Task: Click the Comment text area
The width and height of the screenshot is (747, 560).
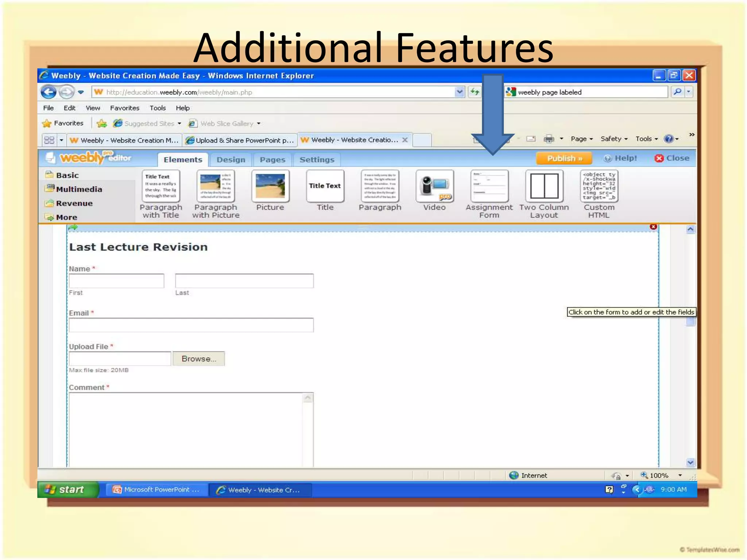Action: (191, 430)
